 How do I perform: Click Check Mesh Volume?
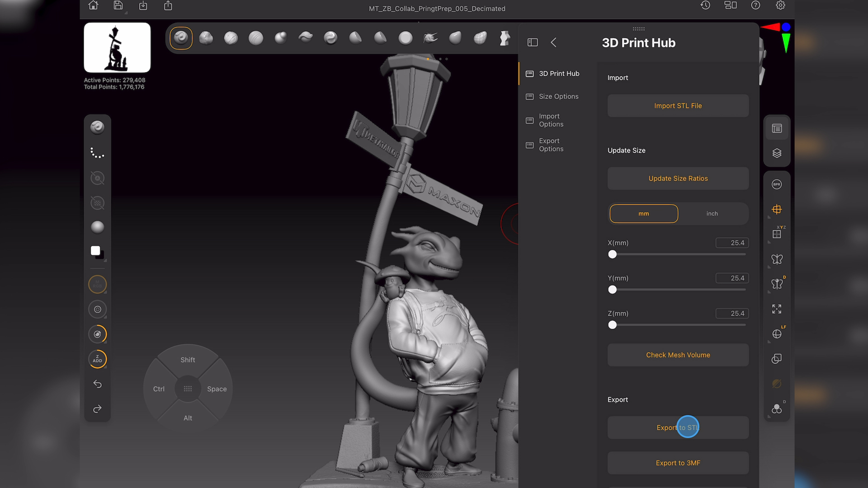(x=678, y=355)
